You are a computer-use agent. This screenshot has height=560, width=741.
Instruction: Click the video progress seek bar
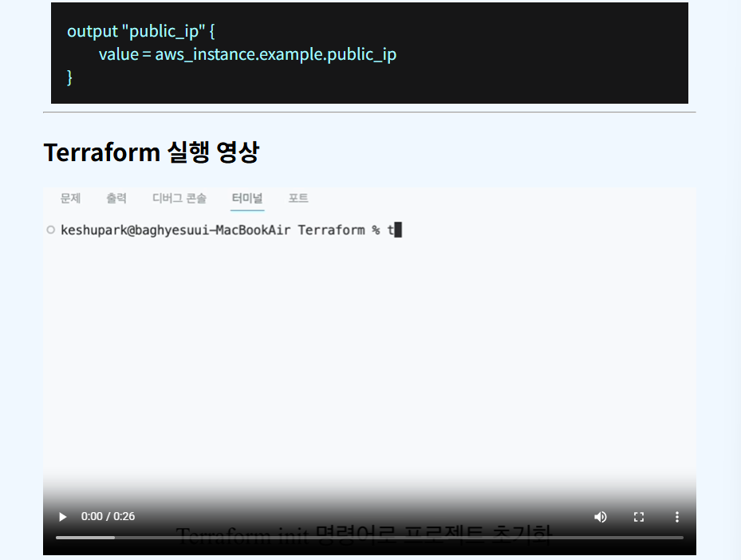[x=399, y=538]
